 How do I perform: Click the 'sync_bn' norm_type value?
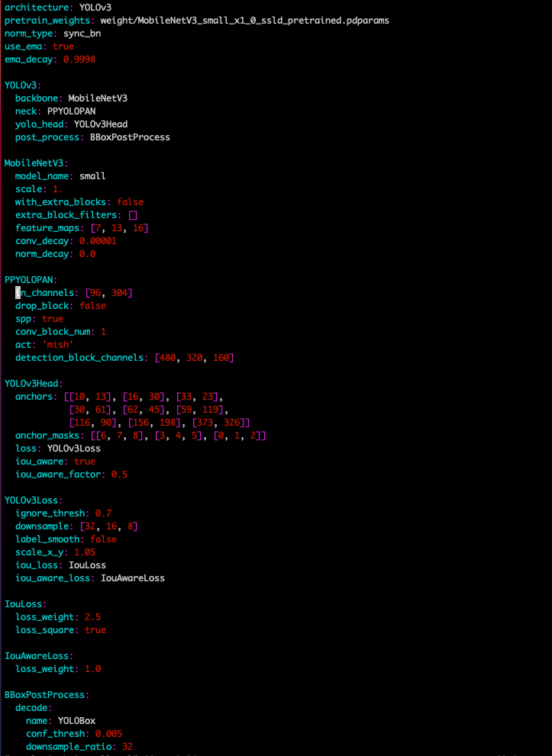tap(82, 34)
